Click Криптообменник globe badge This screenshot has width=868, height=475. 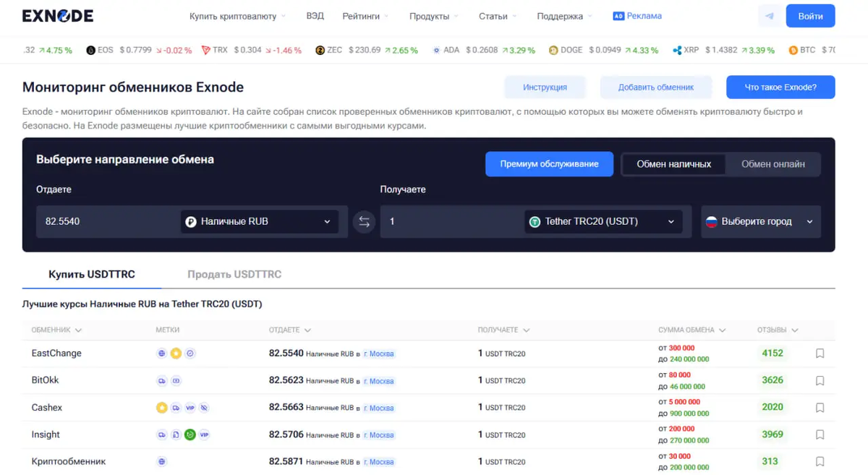(161, 461)
